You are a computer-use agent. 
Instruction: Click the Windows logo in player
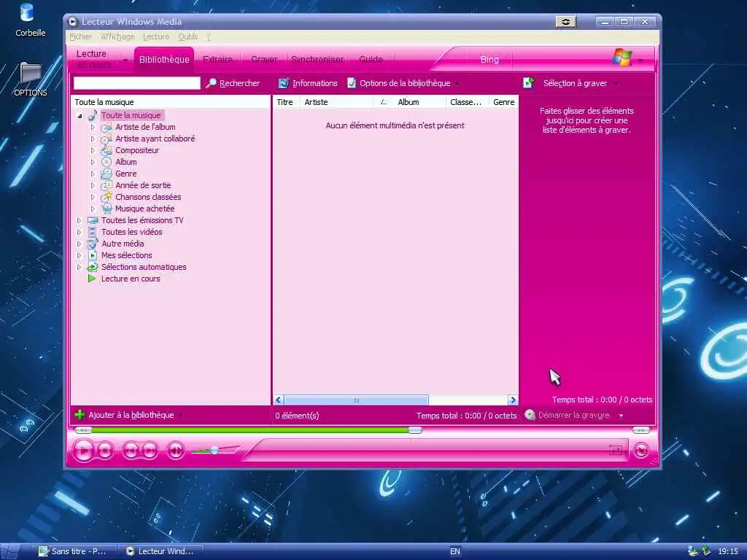tap(622, 58)
